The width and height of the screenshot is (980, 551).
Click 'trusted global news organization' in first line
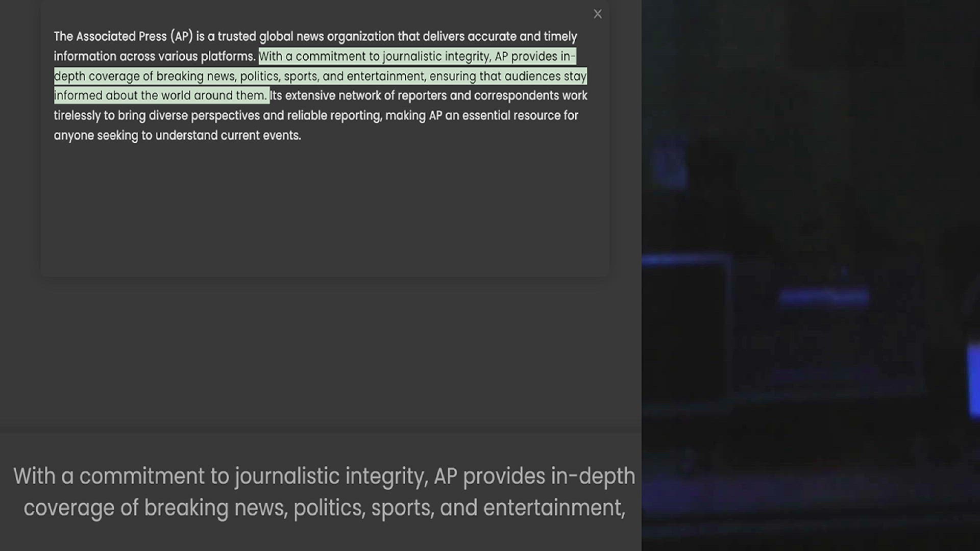(306, 37)
